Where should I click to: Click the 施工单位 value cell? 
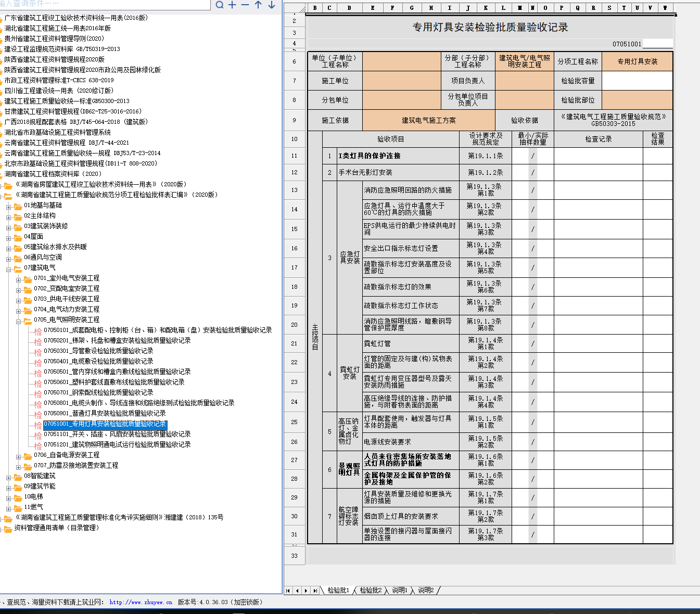click(402, 81)
